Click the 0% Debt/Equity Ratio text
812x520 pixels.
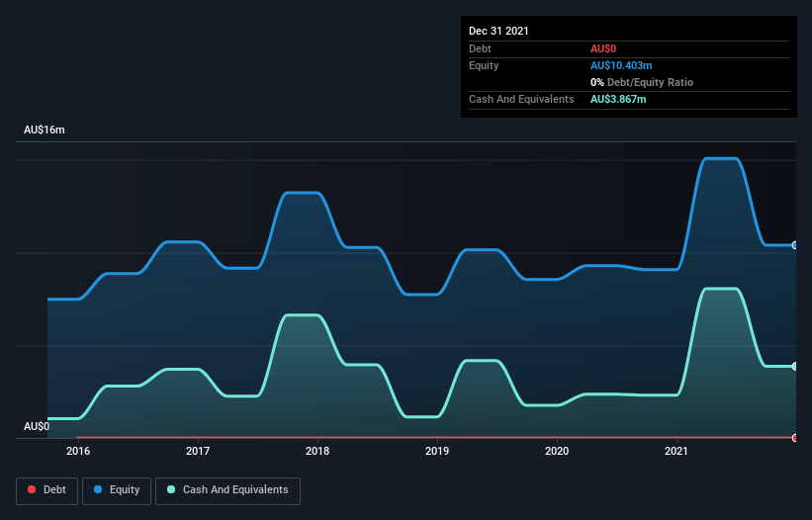tap(642, 82)
